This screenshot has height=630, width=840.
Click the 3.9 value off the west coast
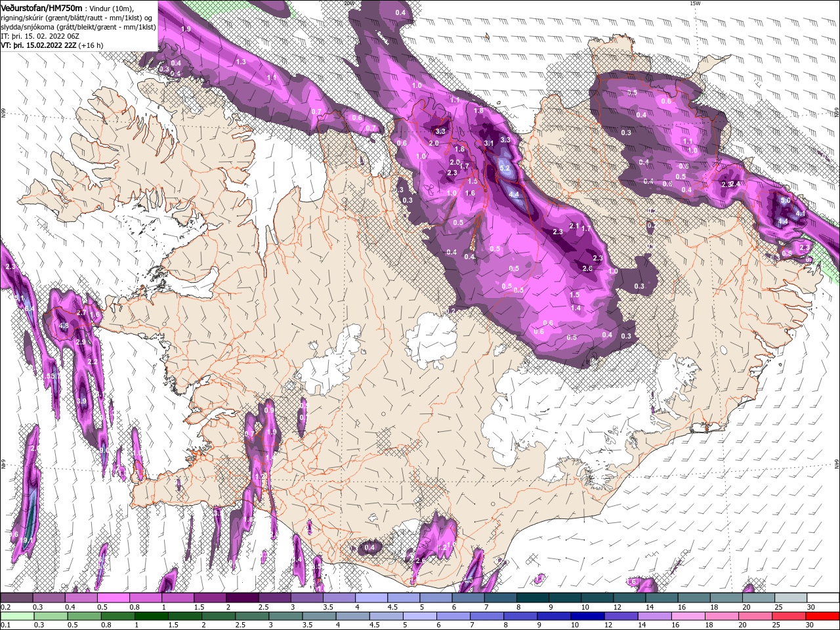coord(81,401)
